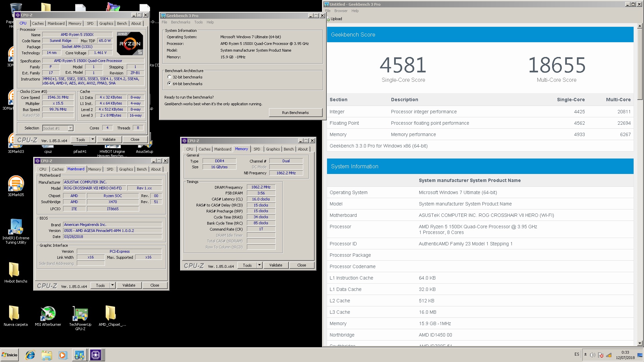Click Close button in CPU-Z Mainboard window
The height and width of the screenshot is (362, 644).
click(x=155, y=285)
